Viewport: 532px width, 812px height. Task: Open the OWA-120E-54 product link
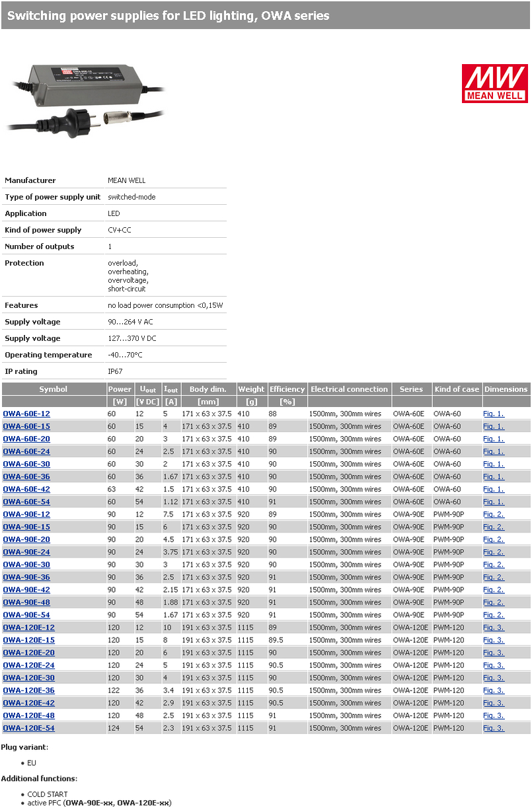pyautogui.click(x=29, y=728)
